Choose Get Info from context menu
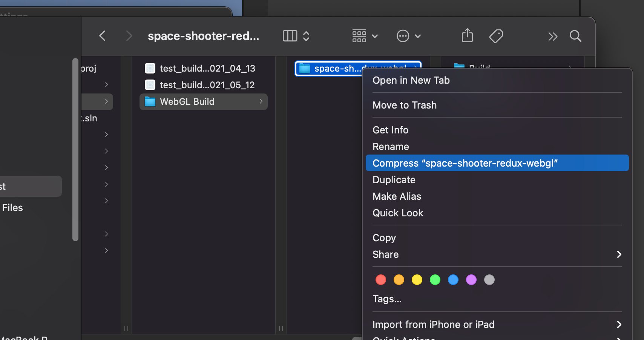Screen dimensions: 644x340 coord(497,130)
